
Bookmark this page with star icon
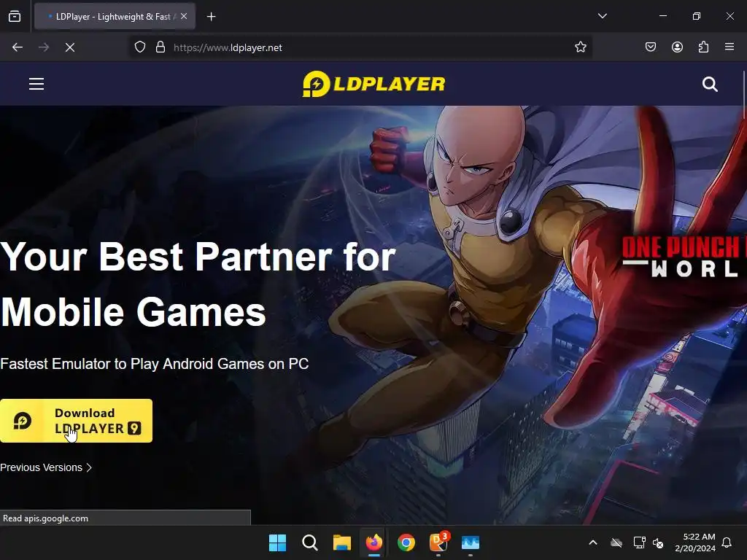point(580,47)
